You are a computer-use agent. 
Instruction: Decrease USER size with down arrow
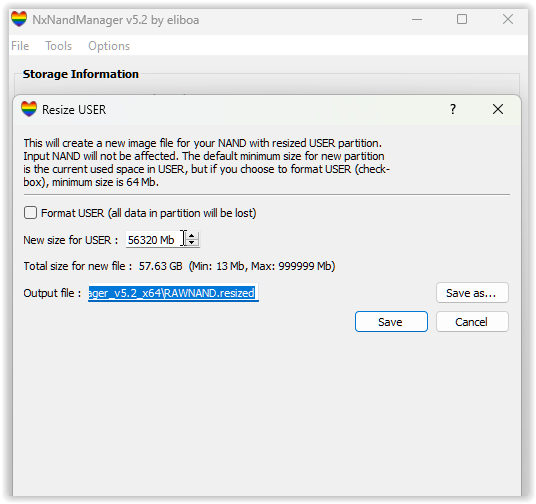(192, 243)
